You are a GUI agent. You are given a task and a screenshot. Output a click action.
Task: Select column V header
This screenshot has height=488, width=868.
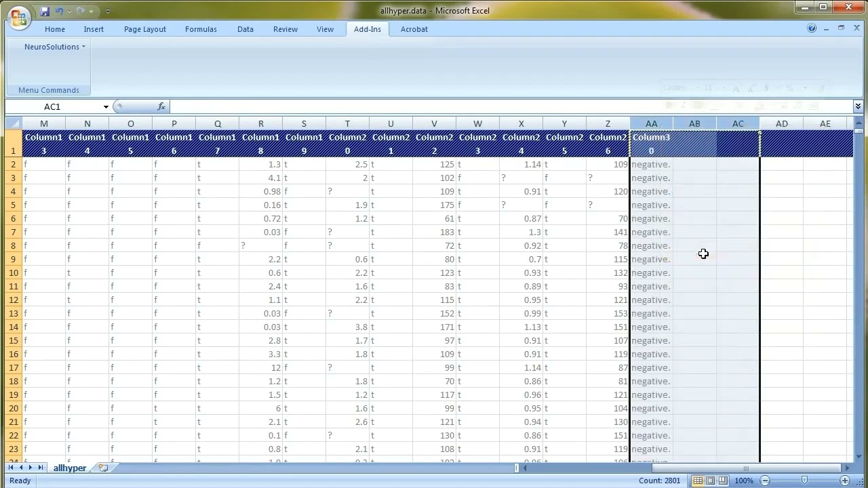tap(435, 123)
